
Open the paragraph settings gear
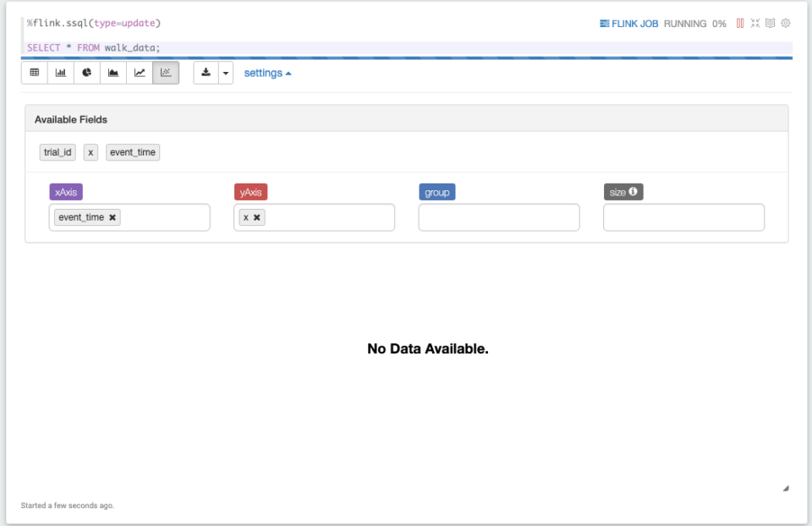click(x=785, y=23)
